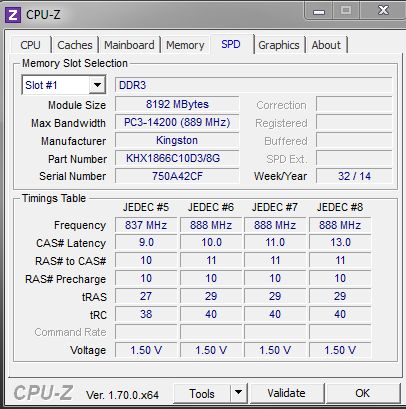
Task: Go to the Mainboard tab
Action: coord(129,45)
